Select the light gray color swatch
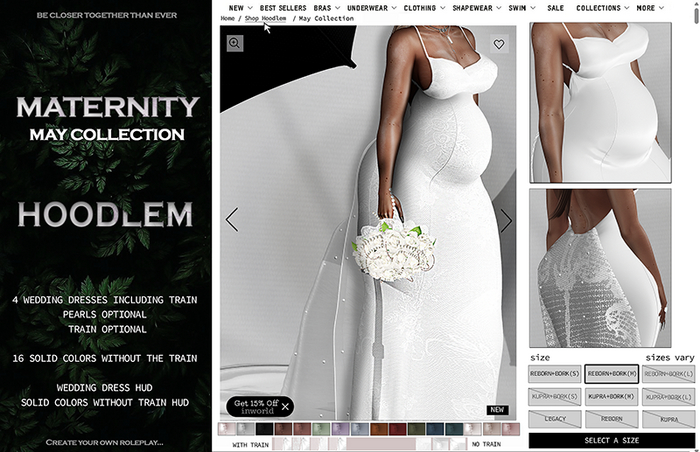700x452 pixels. (245, 429)
